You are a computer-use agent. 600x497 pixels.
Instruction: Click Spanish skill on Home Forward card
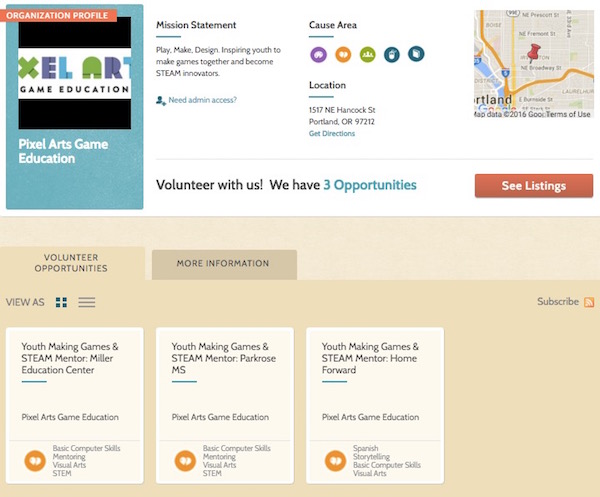point(365,448)
